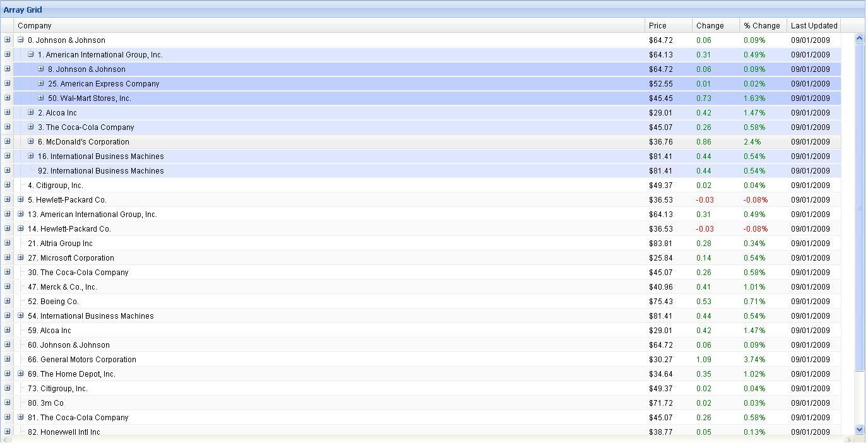The width and height of the screenshot is (868, 448).
Task: Expand the Wal-Mart Stores, Inc. node
Action: pos(40,98)
